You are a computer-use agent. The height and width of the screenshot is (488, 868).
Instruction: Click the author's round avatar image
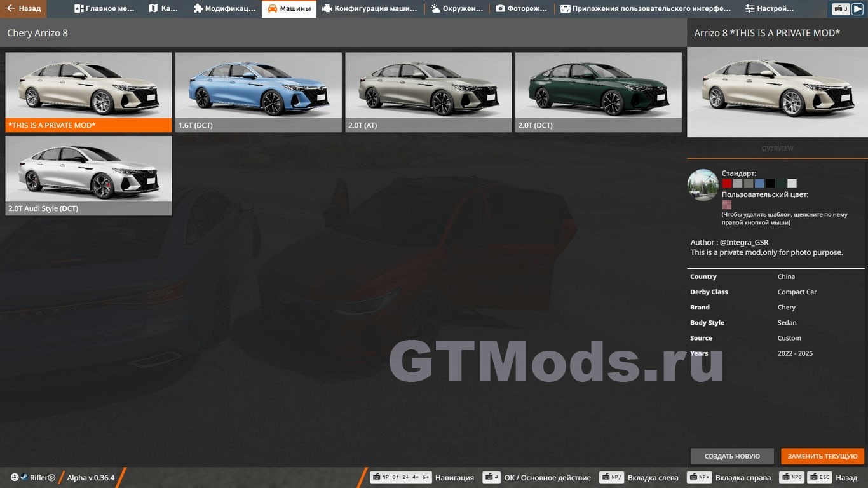point(703,185)
